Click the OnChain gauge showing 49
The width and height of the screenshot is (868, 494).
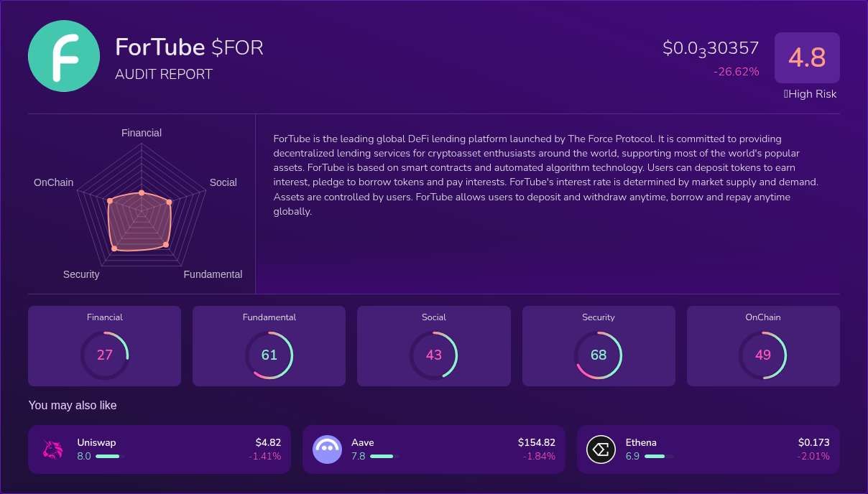tap(763, 355)
